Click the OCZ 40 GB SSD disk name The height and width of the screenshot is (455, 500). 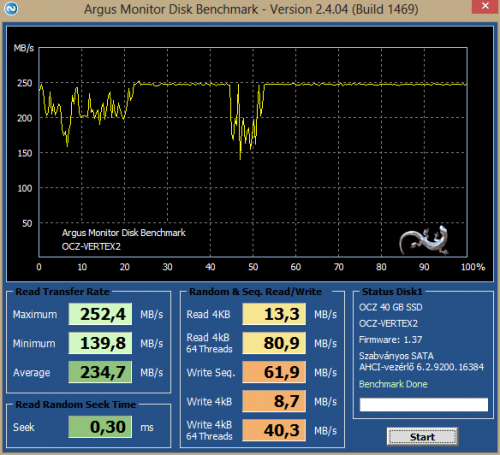click(391, 307)
